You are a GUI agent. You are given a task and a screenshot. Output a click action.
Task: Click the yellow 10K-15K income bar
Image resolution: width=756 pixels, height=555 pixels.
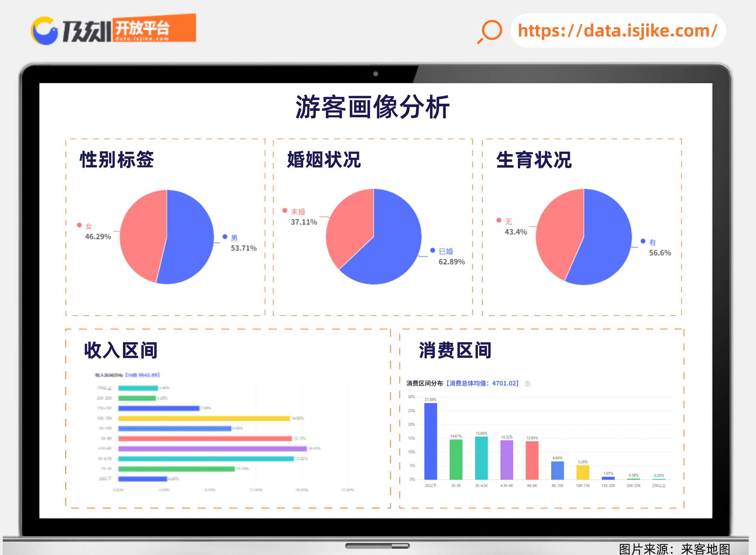click(x=204, y=418)
